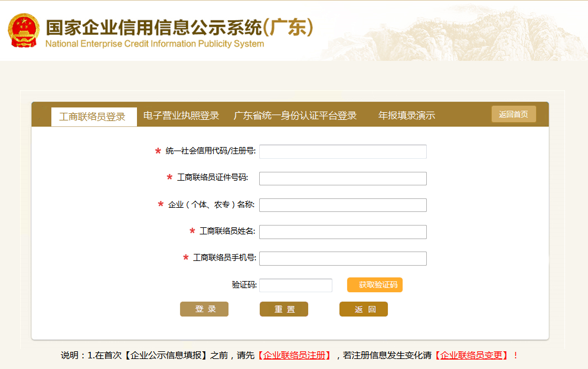
Task: Open the 年报填录演示 tab
Action: point(407,116)
